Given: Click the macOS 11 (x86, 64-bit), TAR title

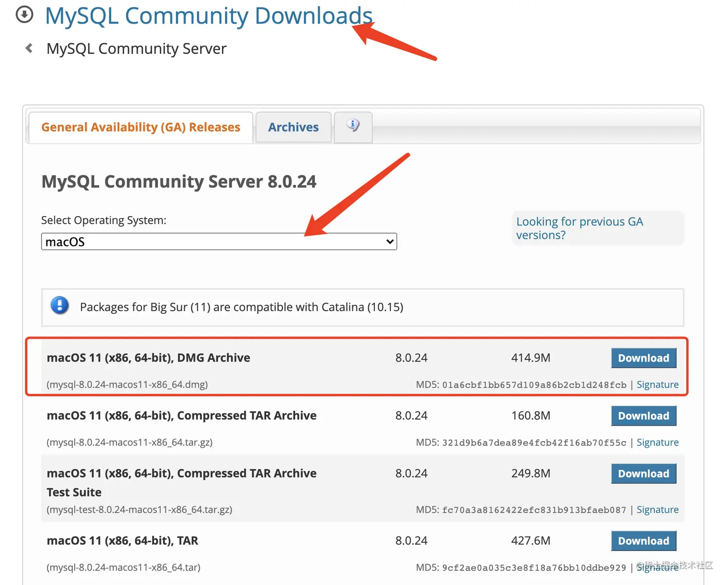Looking at the screenshot, I should pyautogui.click(x=122, y=541).
